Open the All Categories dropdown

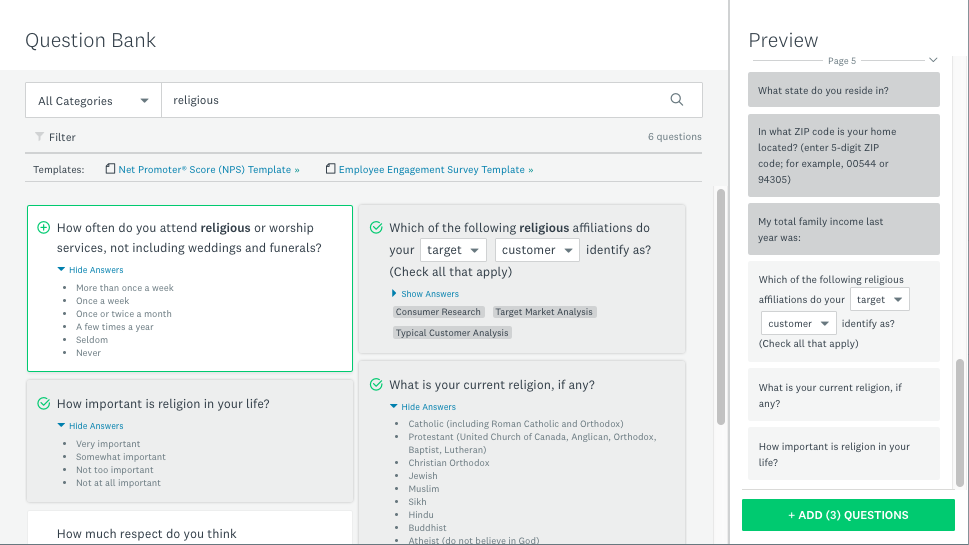coord(93,101)
